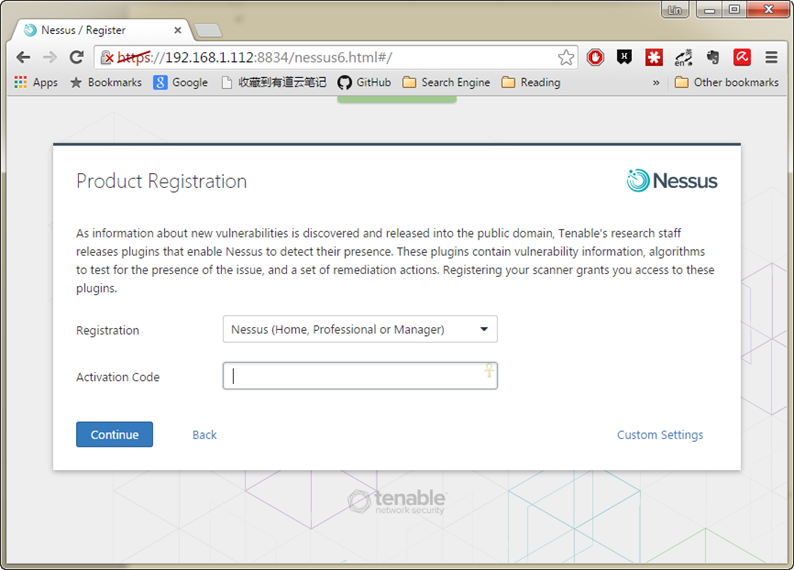Open Custom Settings link

[x=660, y=435]
